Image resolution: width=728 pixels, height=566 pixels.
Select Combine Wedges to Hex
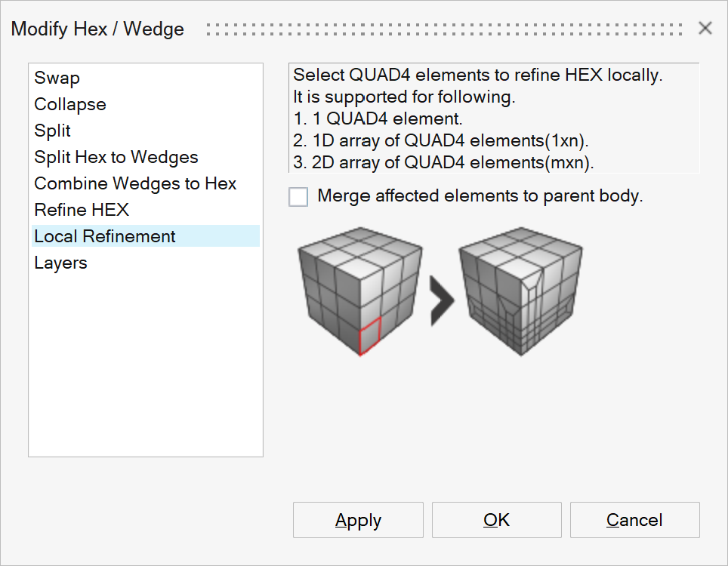[x=135, y=183]
